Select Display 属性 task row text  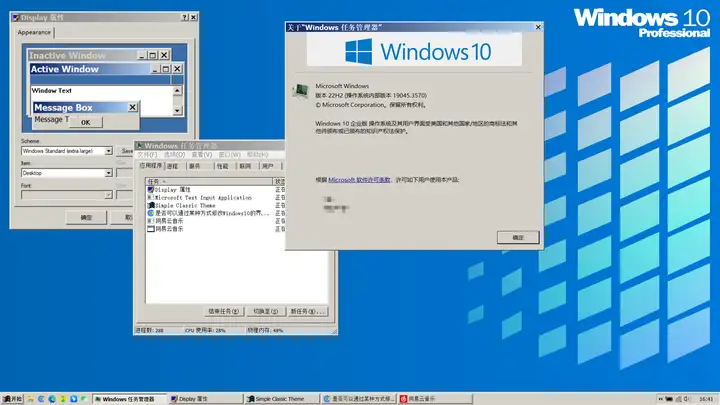(173, 189)
